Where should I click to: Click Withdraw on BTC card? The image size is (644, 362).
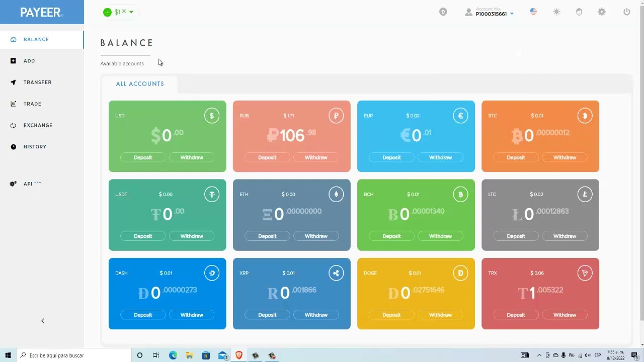click(x=565, y=157)
